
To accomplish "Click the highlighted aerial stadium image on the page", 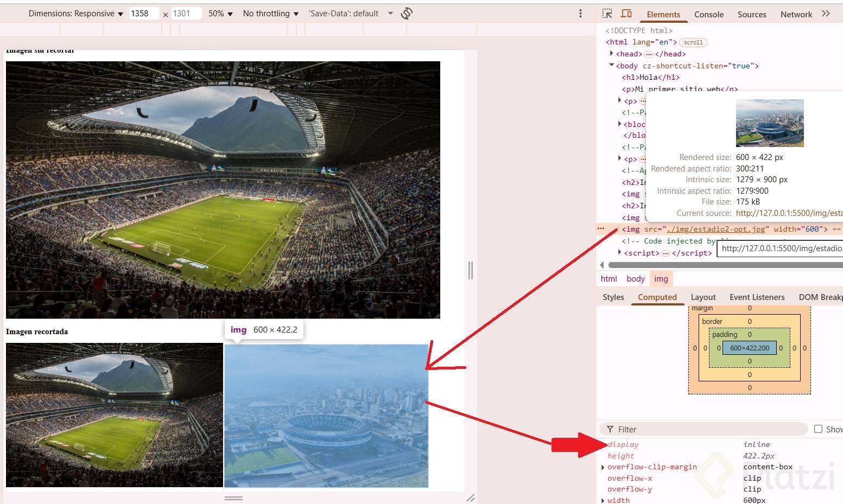I will [x=326, y=416].
